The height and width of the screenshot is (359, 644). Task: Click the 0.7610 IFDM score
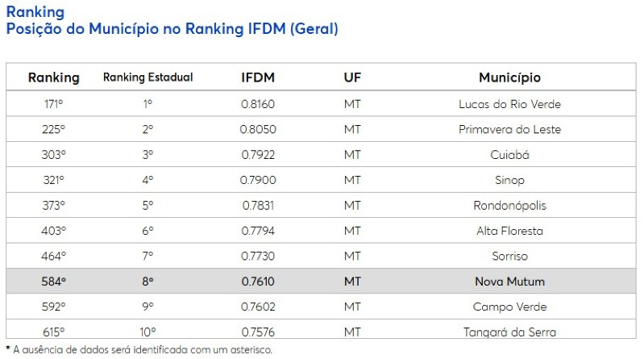click(258, 282)
